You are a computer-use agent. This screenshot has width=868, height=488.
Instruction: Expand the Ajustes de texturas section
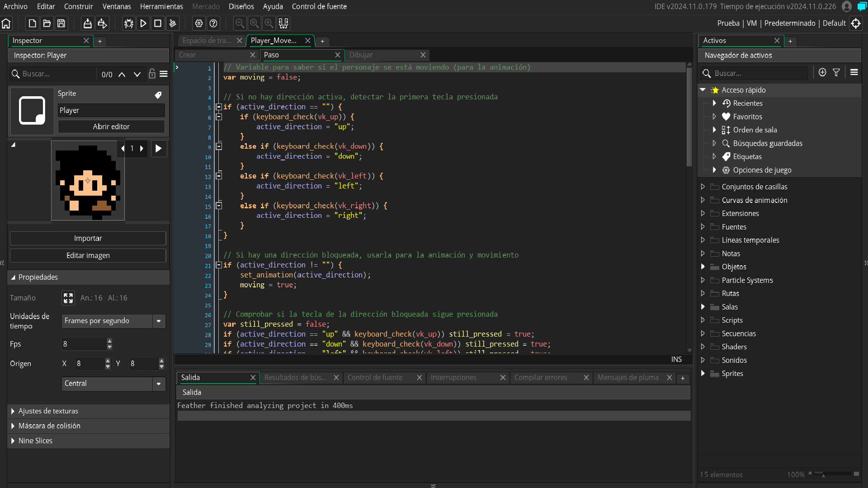click(x=14, y=411)
